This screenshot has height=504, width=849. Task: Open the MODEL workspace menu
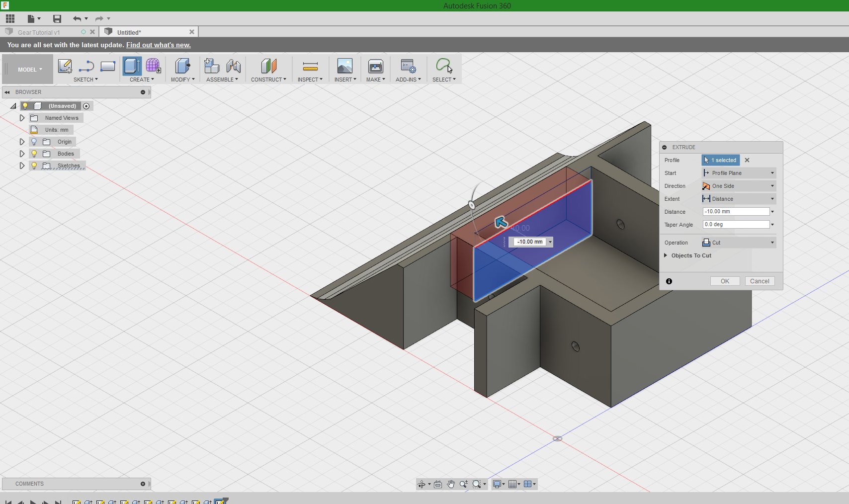click(27, 69)
